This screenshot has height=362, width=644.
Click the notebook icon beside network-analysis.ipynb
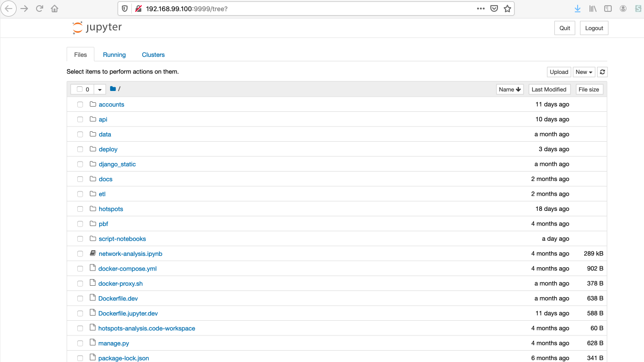click(92, 253)
